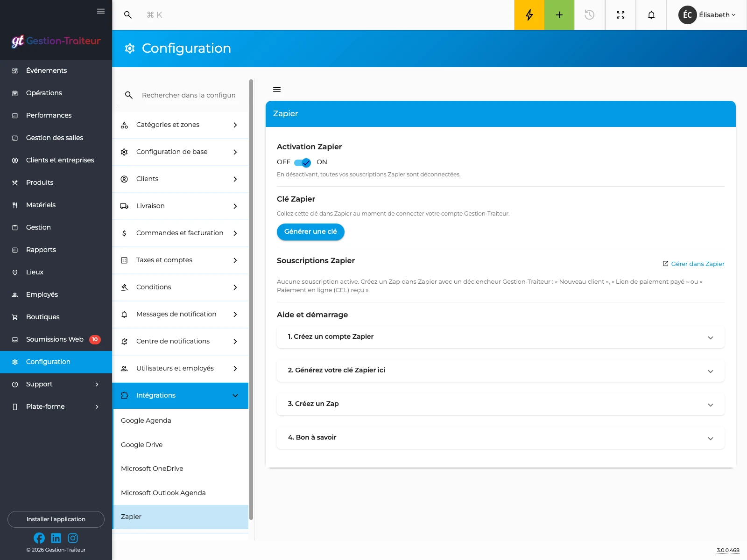Select Zapier in Intégrations list
Image resolution: width=747 pixels, height=560 pixels.
tap(181, 517)
